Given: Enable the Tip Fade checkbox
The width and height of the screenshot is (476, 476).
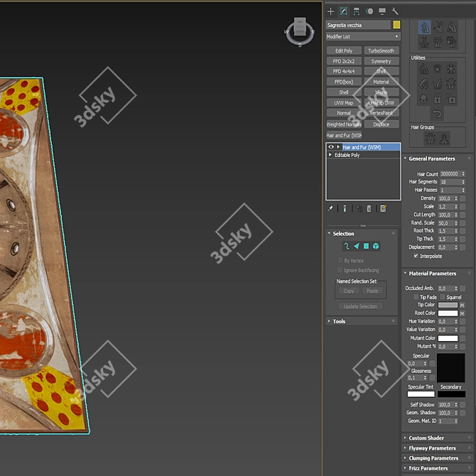Looking at the screenshot, I should point(416,296).
